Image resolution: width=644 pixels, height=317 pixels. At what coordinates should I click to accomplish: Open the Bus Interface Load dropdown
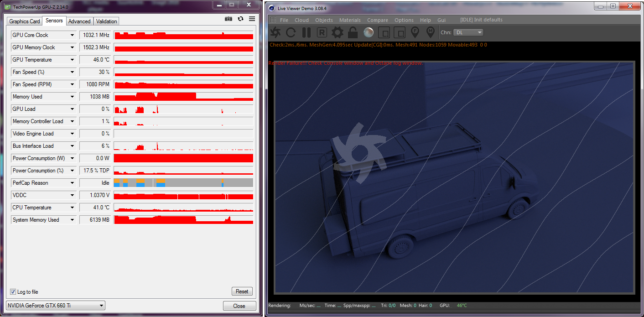(x=72, y=146)
